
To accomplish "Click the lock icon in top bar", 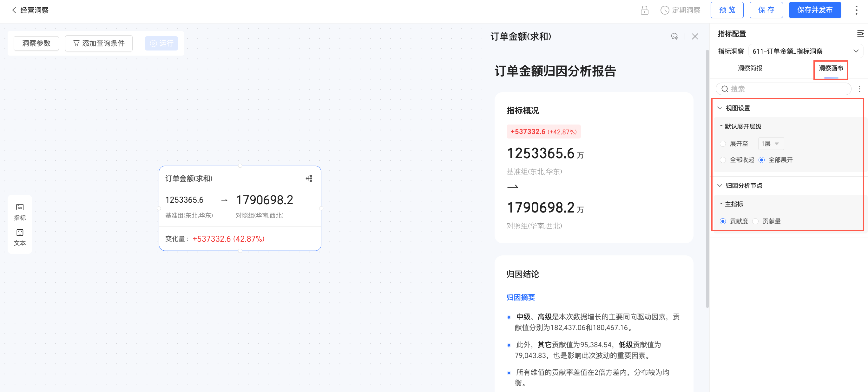I will (644, 10).
